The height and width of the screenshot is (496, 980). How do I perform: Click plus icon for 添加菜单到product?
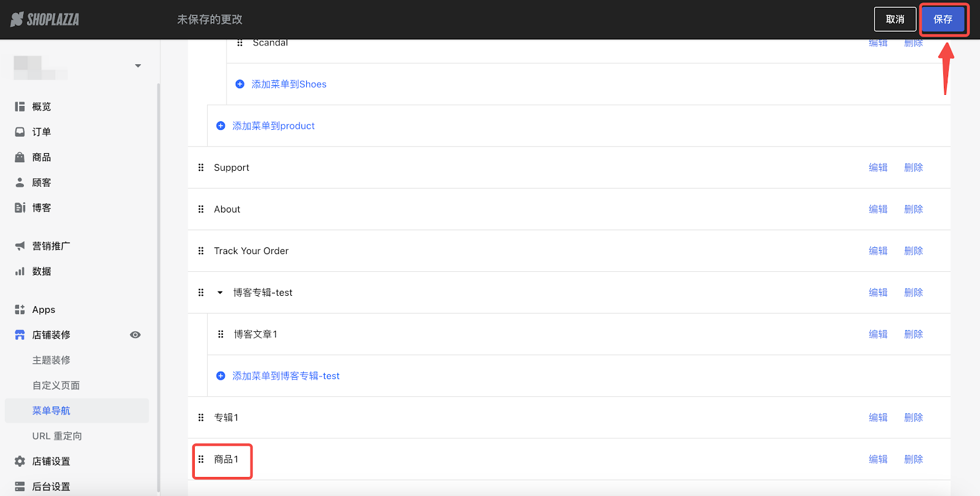click(x=221, y=126)
